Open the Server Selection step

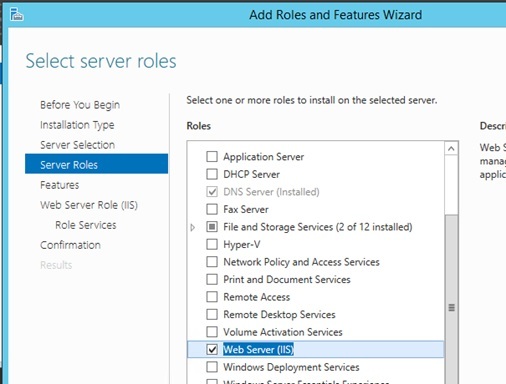77,145
